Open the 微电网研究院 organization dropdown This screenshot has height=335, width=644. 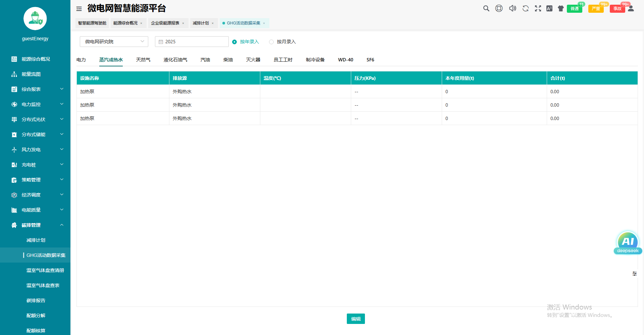114,42
